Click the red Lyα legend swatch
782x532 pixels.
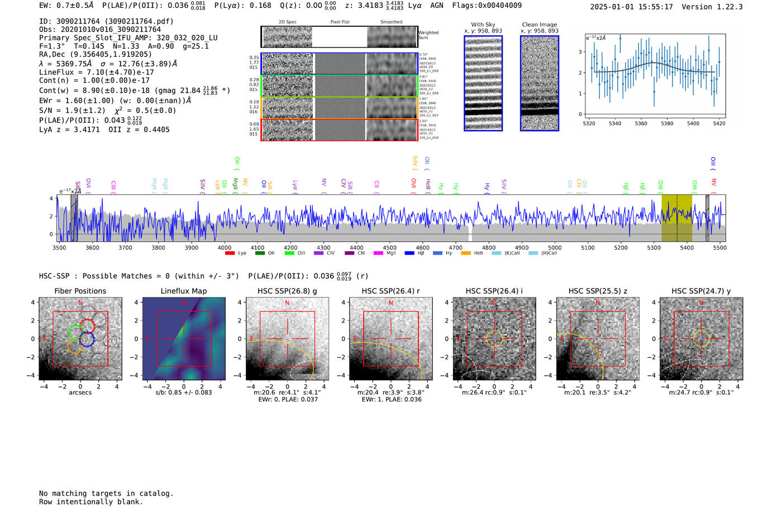(x=230, y=253)
